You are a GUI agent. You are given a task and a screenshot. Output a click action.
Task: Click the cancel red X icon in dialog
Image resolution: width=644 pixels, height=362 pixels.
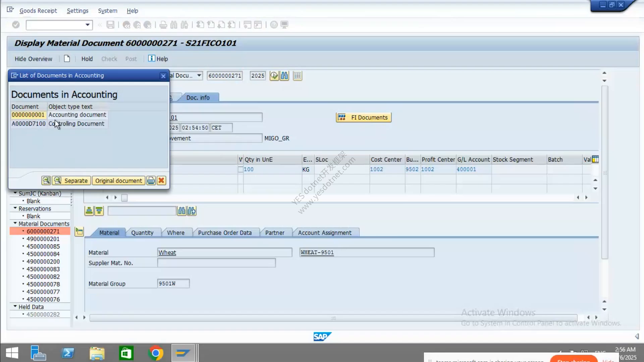coord(161,181)
